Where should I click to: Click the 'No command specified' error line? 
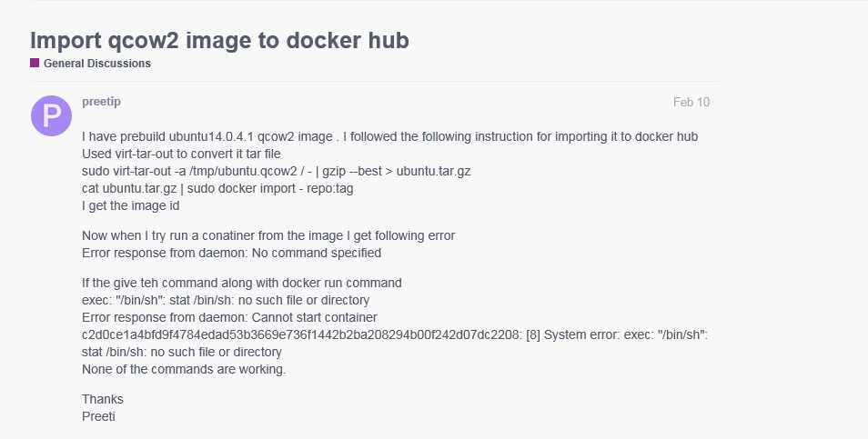tap(231, 253)
